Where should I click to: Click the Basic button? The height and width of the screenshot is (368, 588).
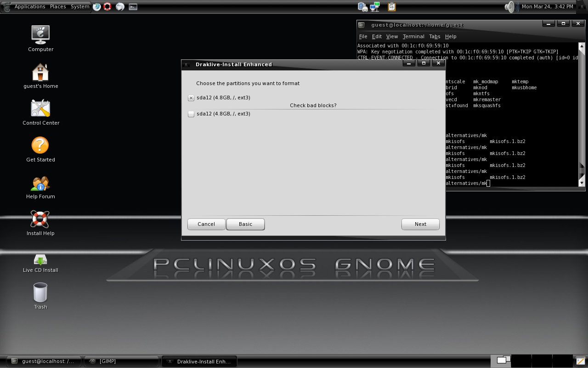pyautogui.click(x=245, y=224)
